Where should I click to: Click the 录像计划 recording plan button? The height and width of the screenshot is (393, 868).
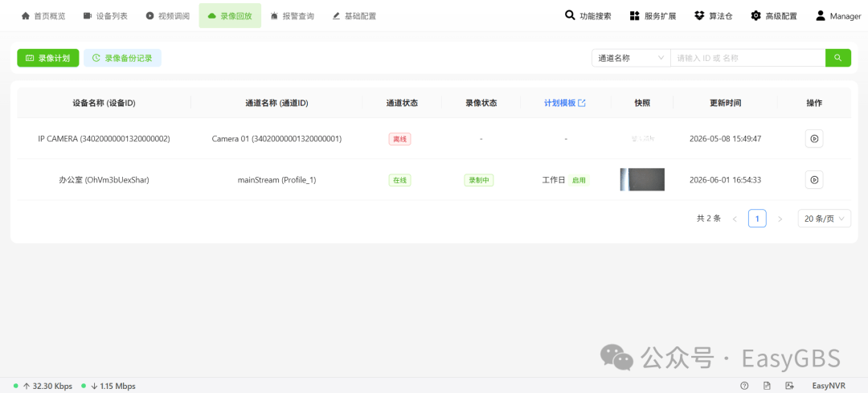pyautogui.click(x=47, y=58)
